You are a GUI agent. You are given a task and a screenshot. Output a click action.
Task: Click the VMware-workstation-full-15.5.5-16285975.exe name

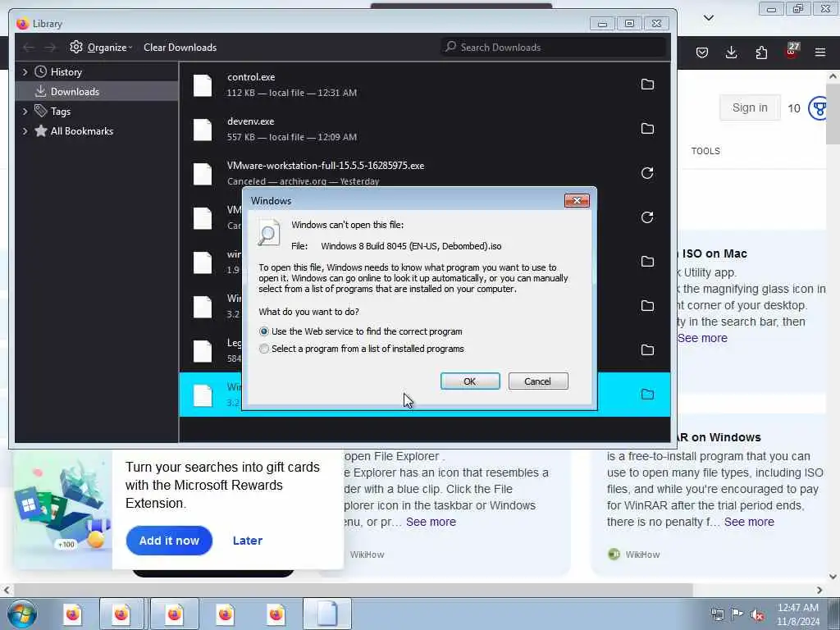(x=326, y=166)
